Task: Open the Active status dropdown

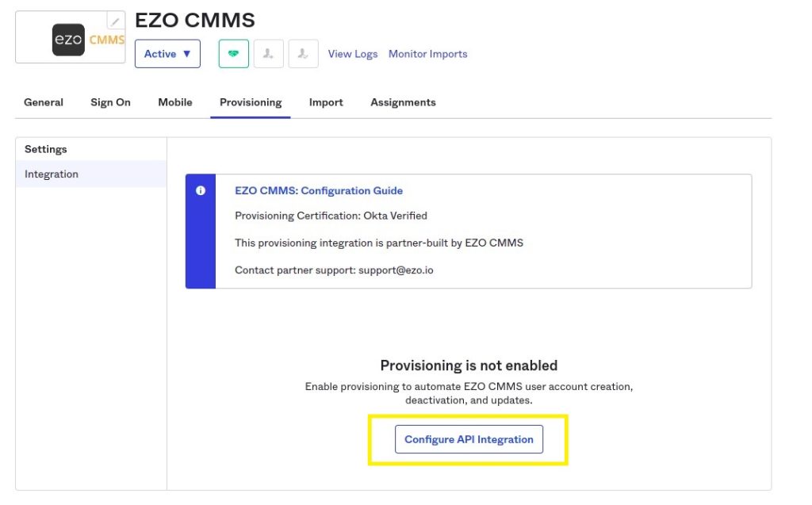Action: point(167,54)
